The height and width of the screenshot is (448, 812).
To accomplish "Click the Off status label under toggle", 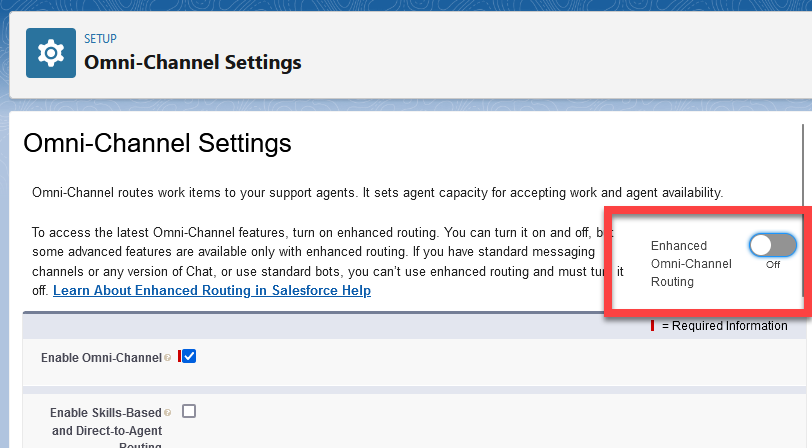I will point(773,265).
